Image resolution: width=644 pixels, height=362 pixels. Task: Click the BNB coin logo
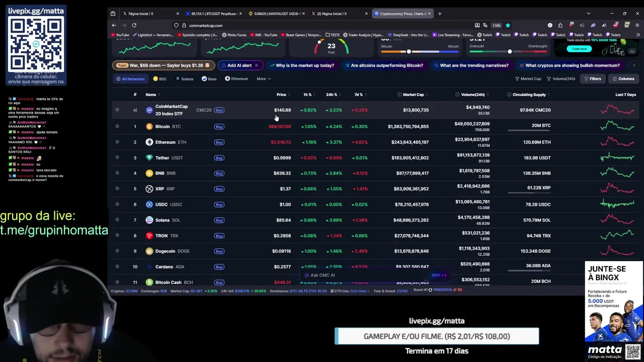[x=149, y=173]
